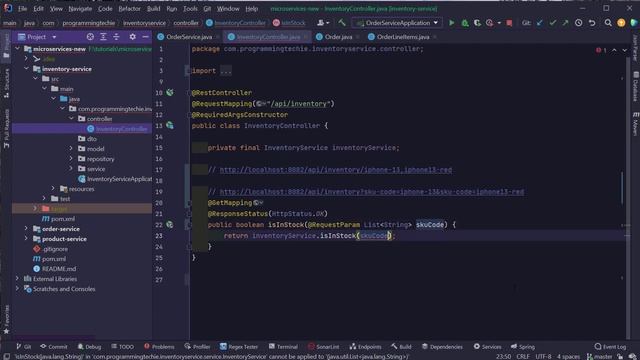The height and width of the screenshot is (360, 640).
Task: Click gutter icon beside line 10 RestController
Action: (x=170, y=93)
